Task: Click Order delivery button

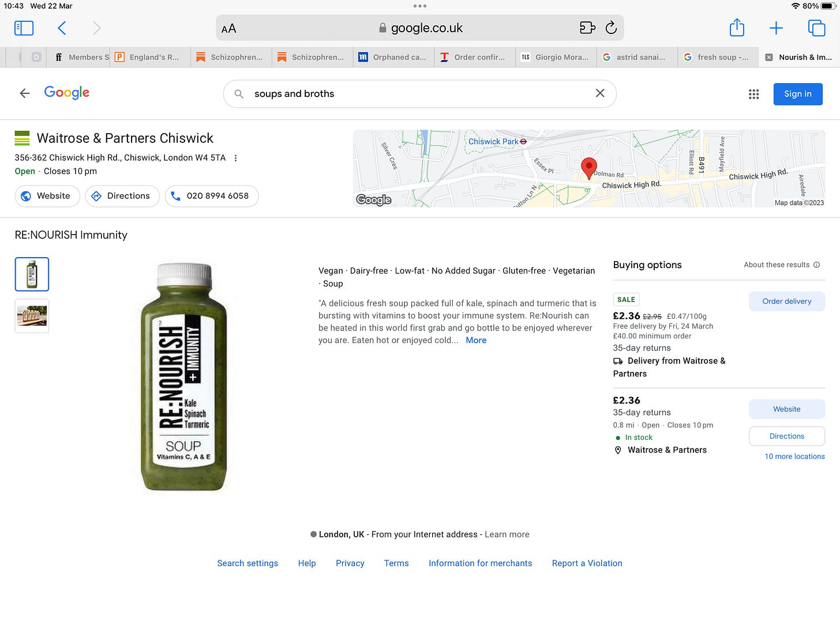Action: [x=787, y=302]
